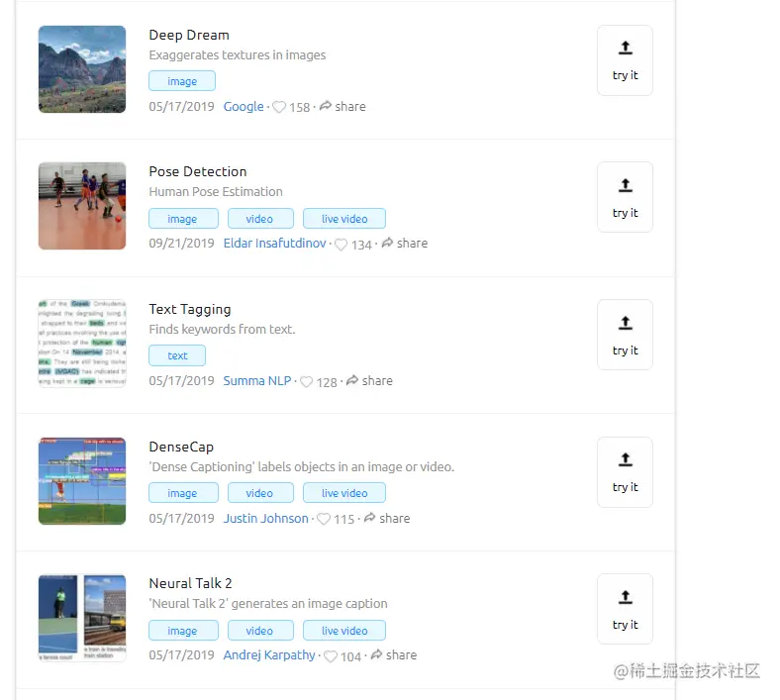Click the share arrow icon for Text Tagging

point(352,380)
